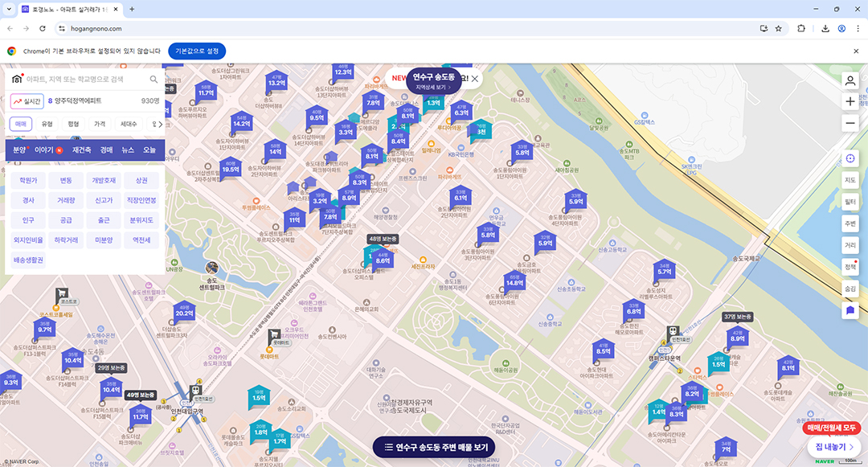Toggle the 역전세 map layer
The width and height of the screenshot is (868, 467).
pyautogui.click(x=141, y=240)
